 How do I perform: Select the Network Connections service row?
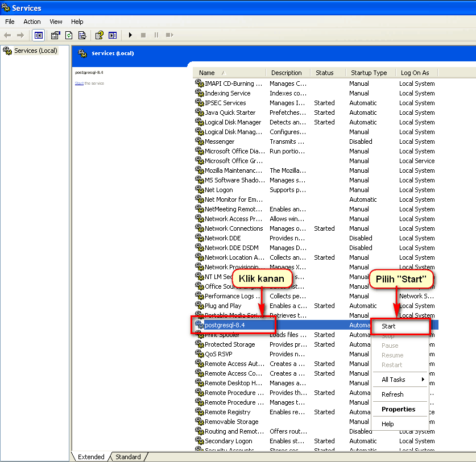click(x=316, y=228)
